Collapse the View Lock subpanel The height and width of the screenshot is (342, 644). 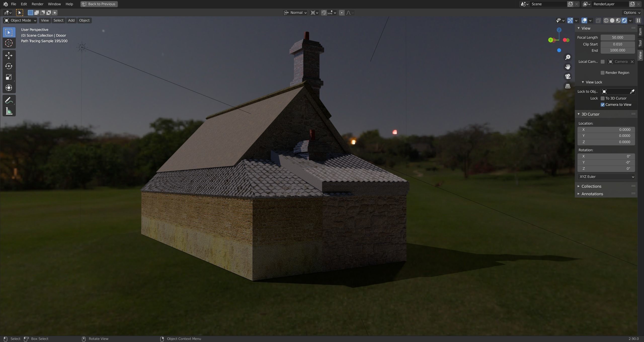pos(592,82)
